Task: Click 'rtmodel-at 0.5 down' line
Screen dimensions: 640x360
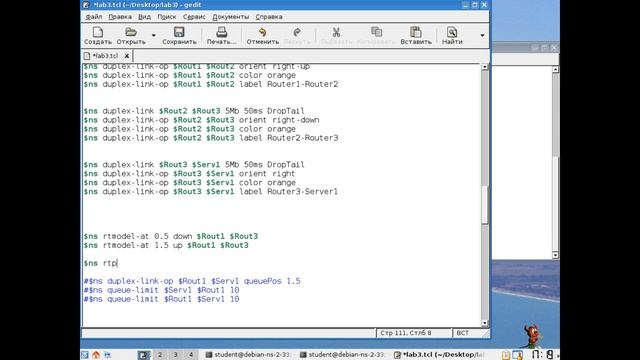Action: point(171,236)
